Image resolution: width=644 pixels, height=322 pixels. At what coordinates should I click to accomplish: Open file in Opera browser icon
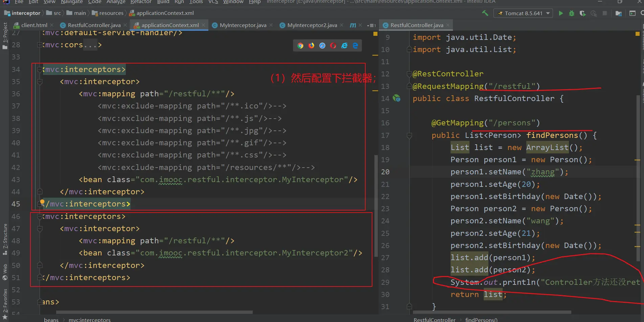point(333,46)
